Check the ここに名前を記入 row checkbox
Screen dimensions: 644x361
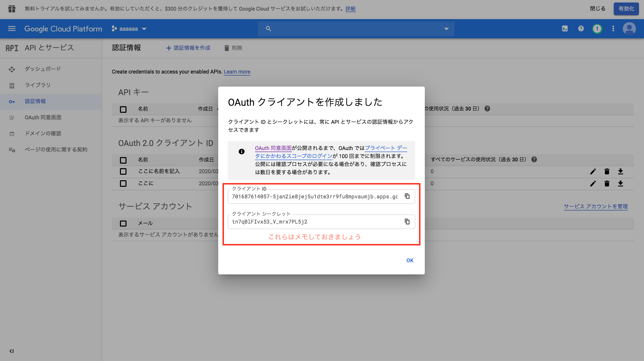123,171
